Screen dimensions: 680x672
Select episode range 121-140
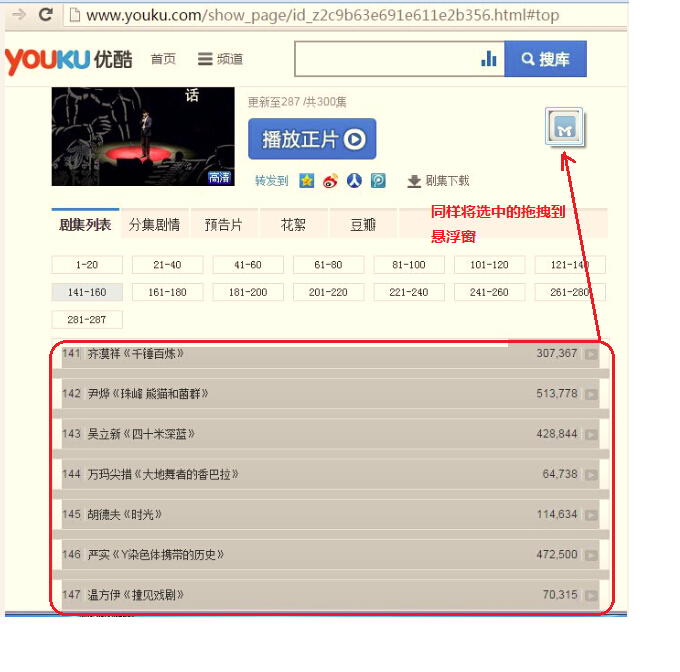point(570,265)
